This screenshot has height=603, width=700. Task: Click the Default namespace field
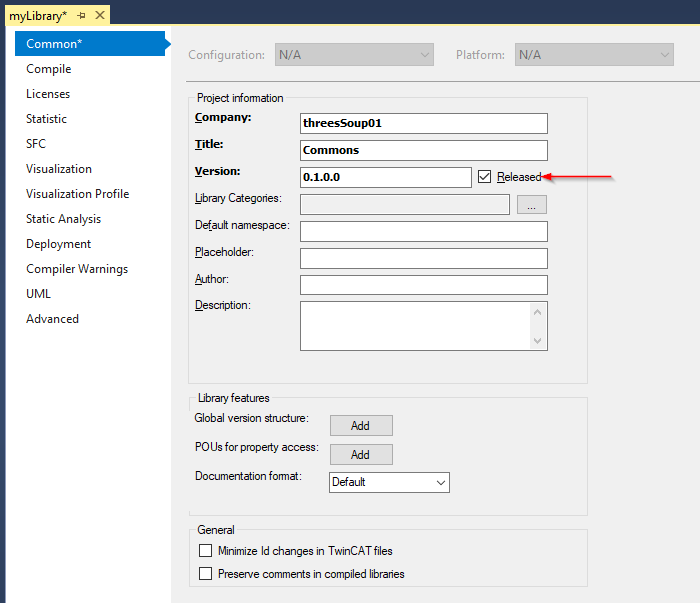[x=424, y=231]
